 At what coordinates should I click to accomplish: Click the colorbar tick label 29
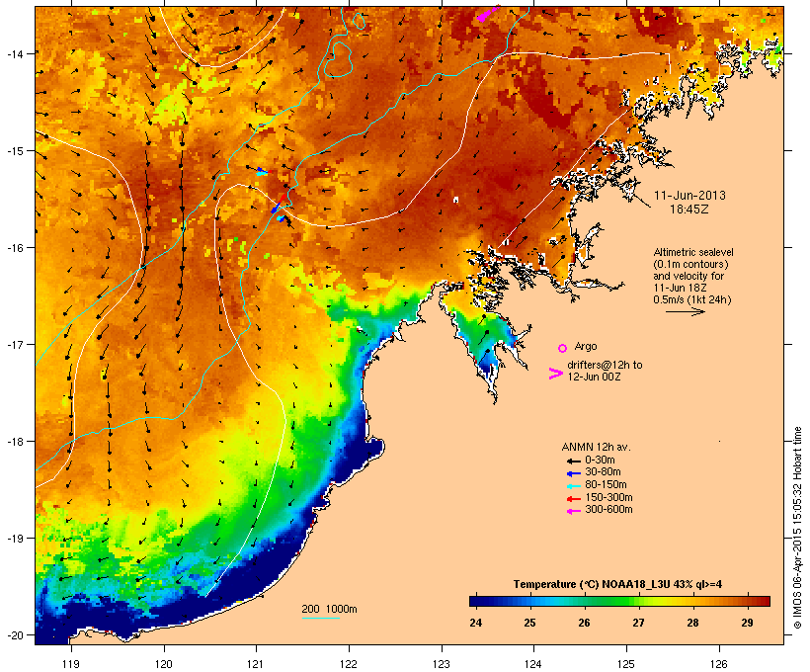tap(747, 623)
